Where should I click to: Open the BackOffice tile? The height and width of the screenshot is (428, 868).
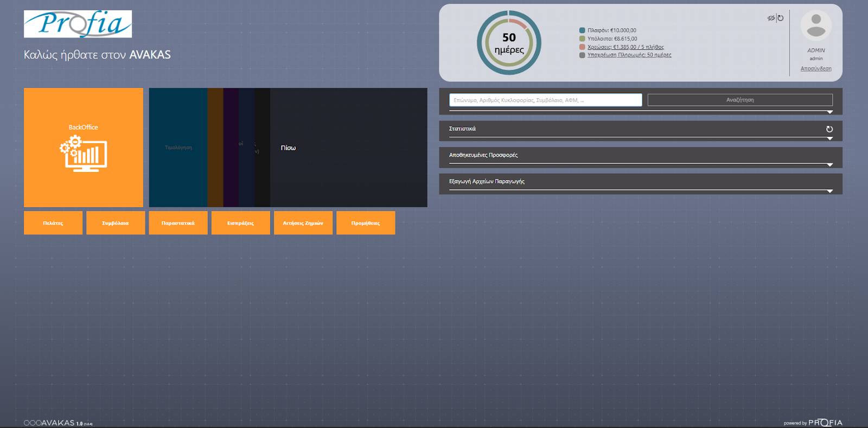click(x=84, y=148)
